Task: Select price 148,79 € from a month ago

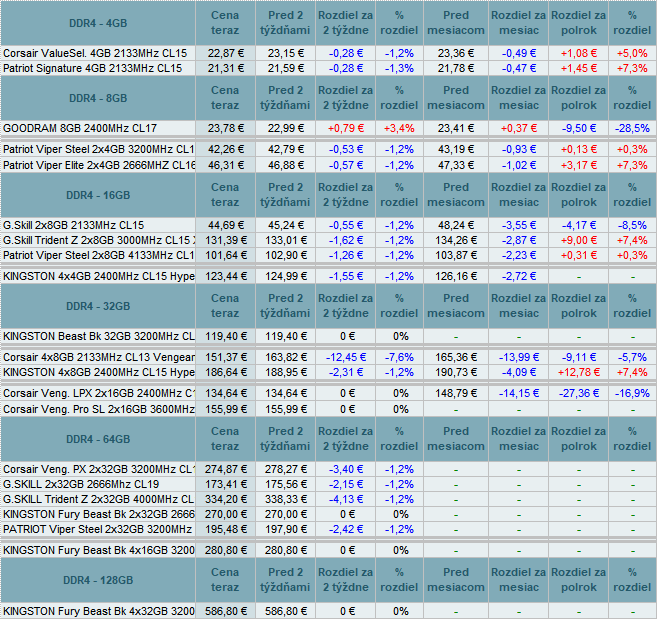Action: pos(456,393)
